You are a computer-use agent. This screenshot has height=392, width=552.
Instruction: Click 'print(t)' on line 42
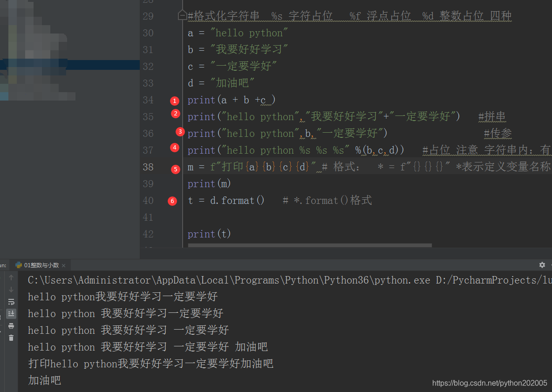pyautogui.click(x=209, y=234)
